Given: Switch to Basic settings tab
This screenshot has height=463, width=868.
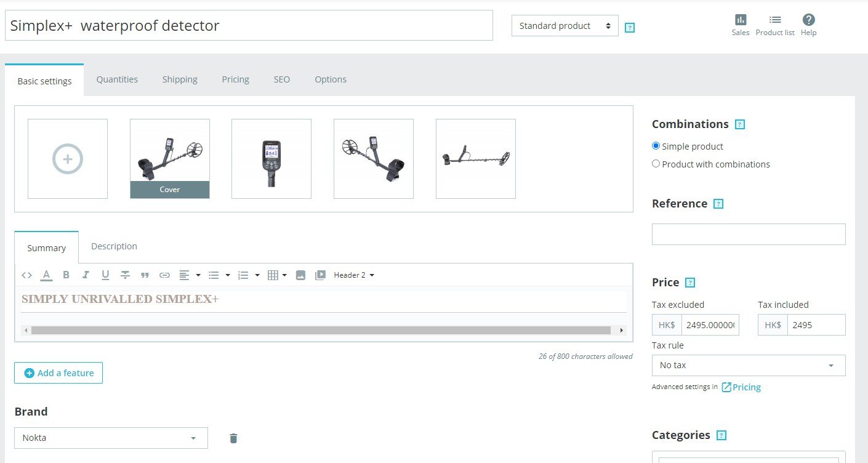Looking at the screenshot, I should [x=44, y=81].
